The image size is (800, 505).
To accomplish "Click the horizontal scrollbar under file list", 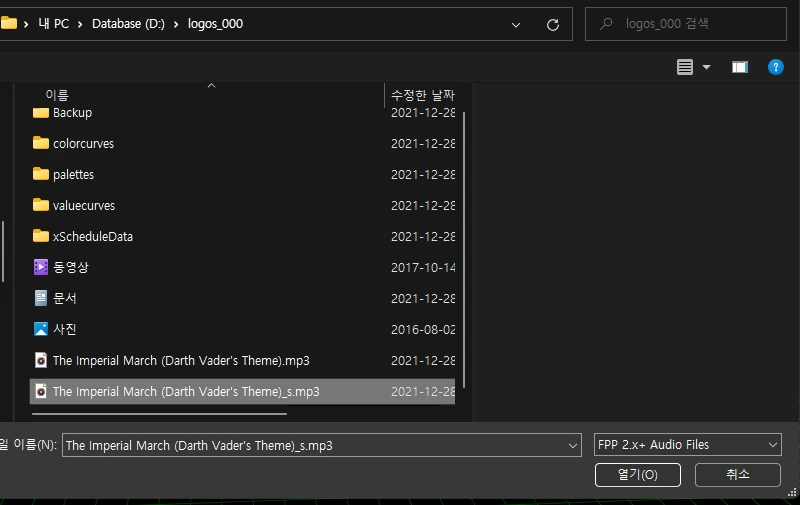I will pos(159,414).
